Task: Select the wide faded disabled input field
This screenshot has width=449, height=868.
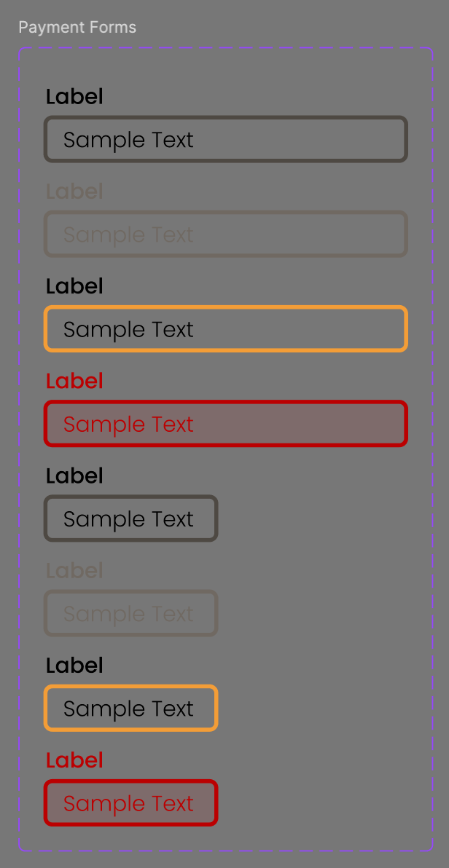Action: (226, 234)
